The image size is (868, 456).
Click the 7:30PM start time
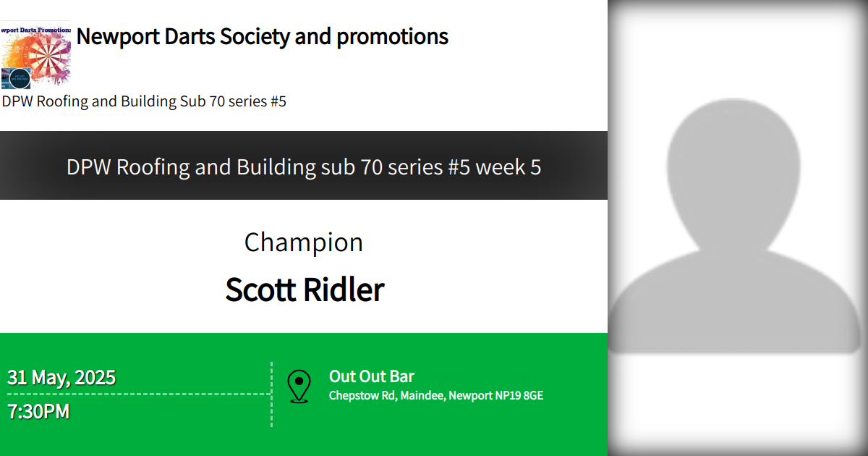pos(39,412)
